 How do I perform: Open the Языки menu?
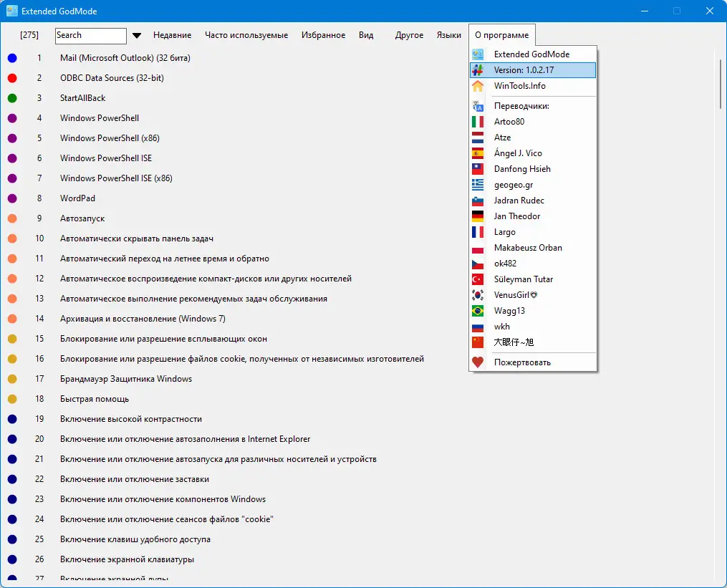click(x=449, y=35)
